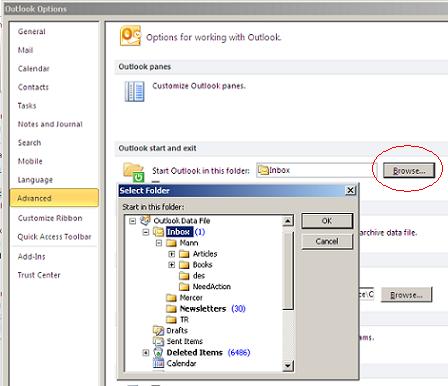Click the lower Browse button
This screenshot has height=386, width=448.
coord(406,295)
